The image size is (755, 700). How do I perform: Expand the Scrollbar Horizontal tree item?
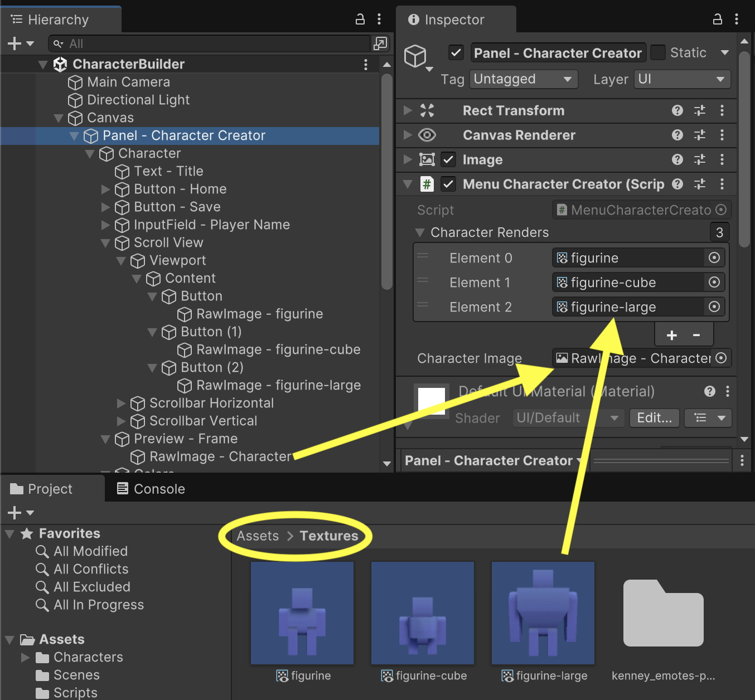(121, 404)
